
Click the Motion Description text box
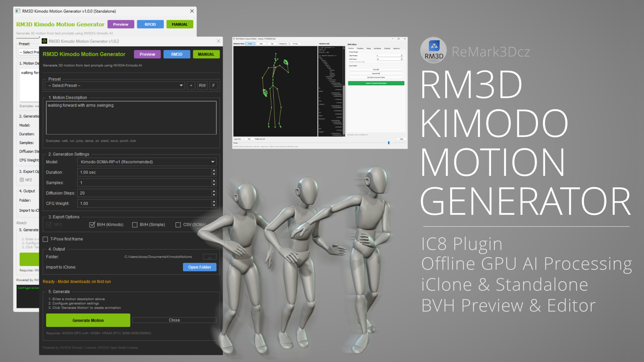coord(131,118)
